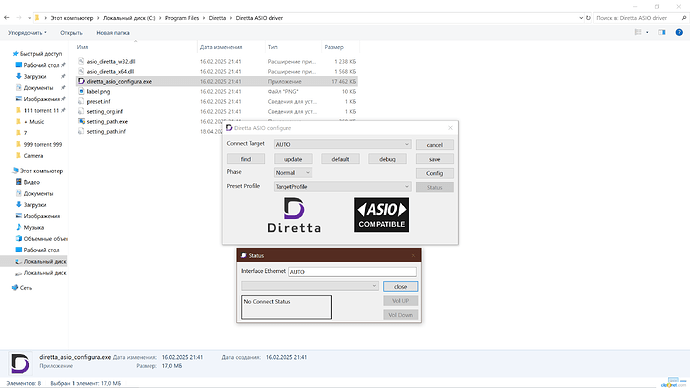690x388 pixels.
Task: Open the Phase Normal dropdown
Action: tap(293, 172)
